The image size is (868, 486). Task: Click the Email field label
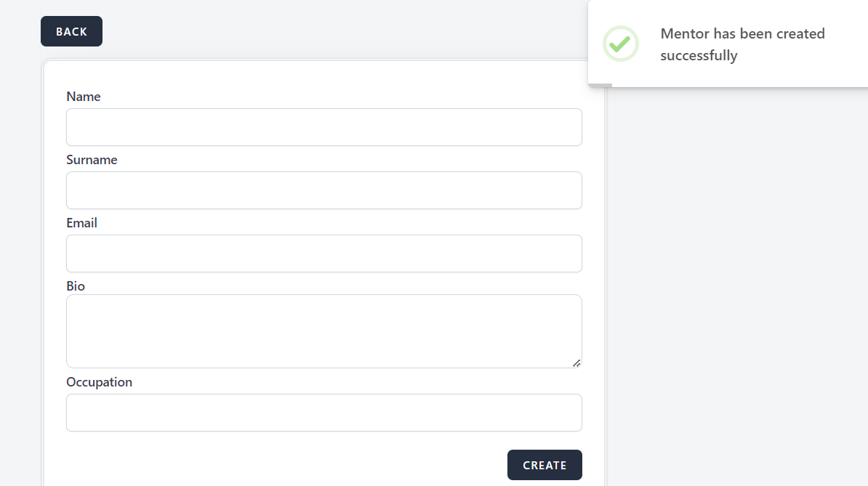tap(81, 223)
